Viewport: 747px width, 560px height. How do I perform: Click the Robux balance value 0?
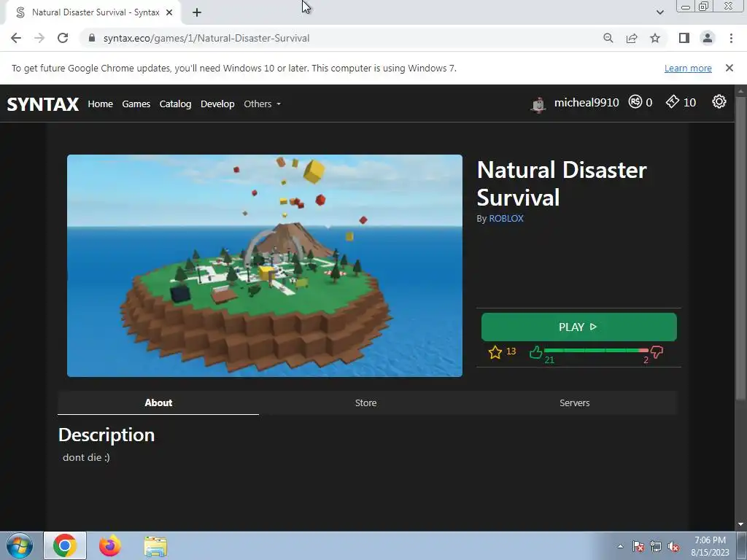click(649, 102)
